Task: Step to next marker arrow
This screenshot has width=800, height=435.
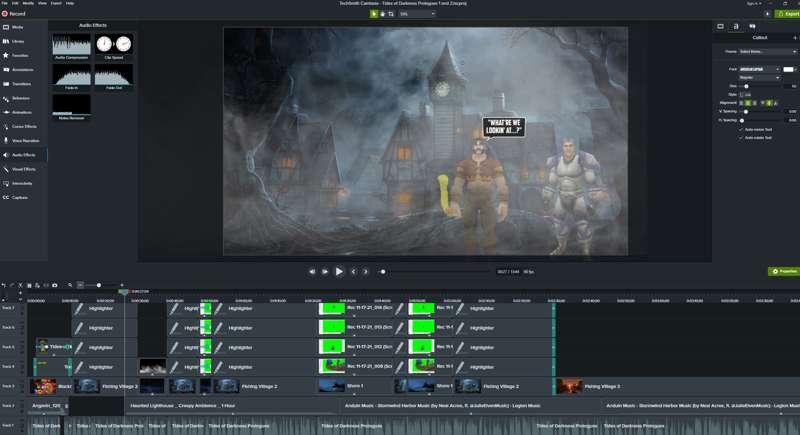Action: [365, 272]
